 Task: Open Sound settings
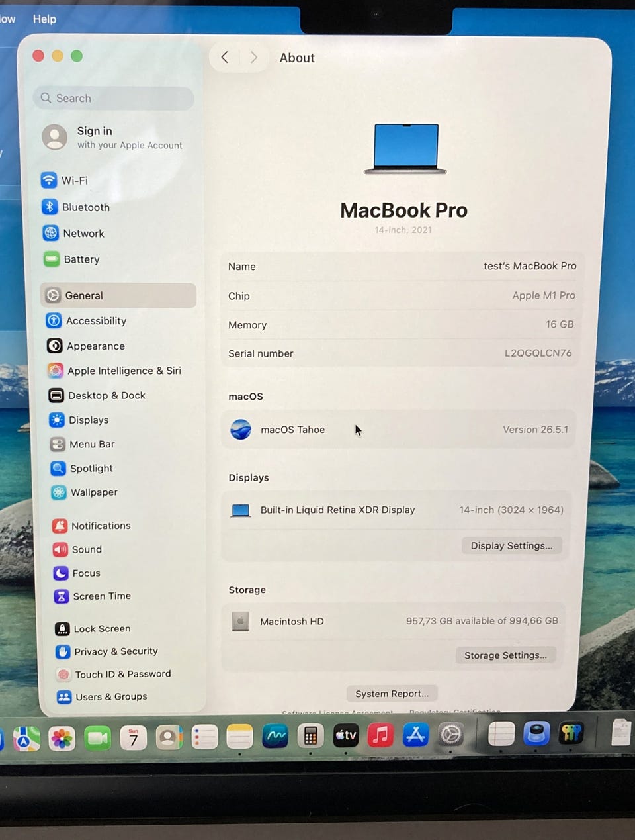(x=77, y=549)
